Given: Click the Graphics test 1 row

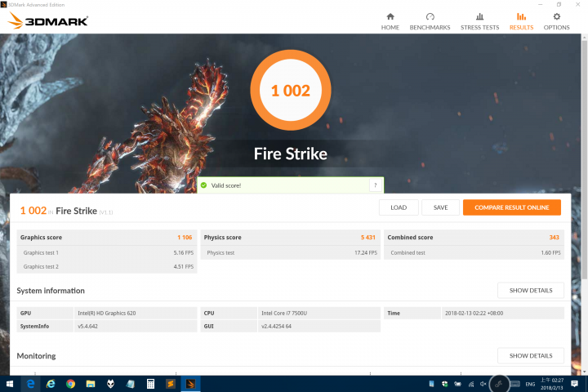Looking at the screenshot, I should click(107, 253).
